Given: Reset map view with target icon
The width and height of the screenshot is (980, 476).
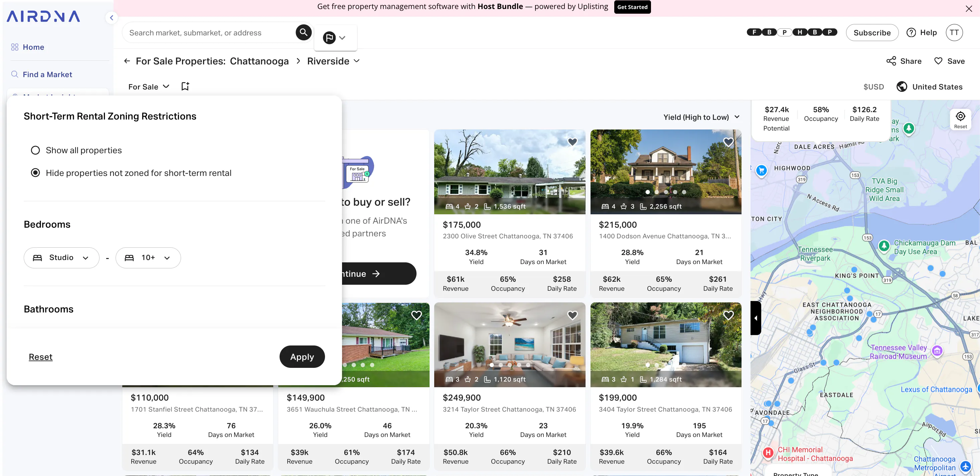Looking at the screenshot, I should (x=960, y=120).
